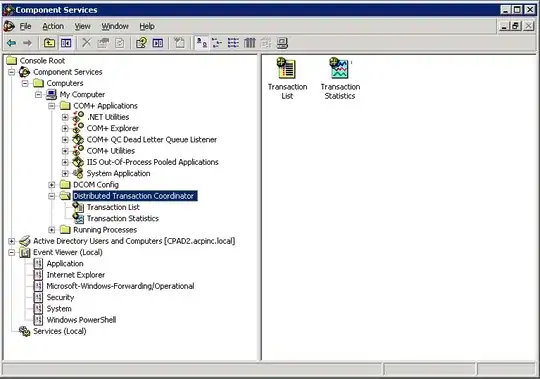Viewport: 540px width, 379px height.
Task: Select System Application in the tree
Action: click(118, 173)
